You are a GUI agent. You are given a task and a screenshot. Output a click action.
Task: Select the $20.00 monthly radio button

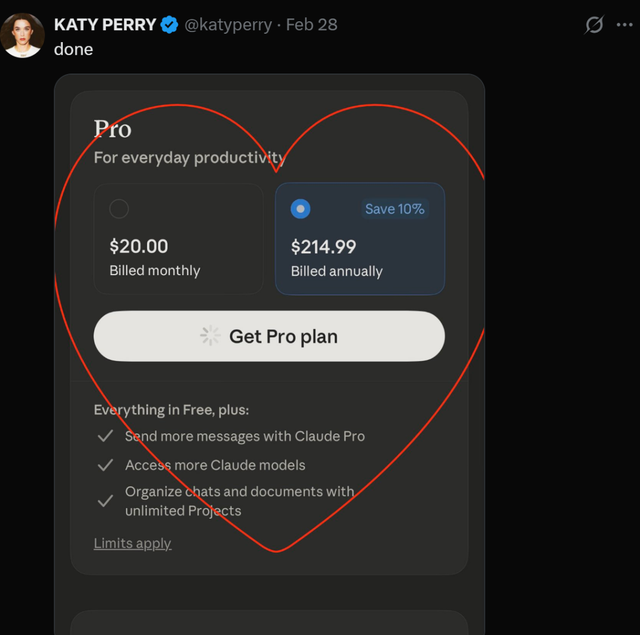pyautogui.click(x=119, y=209)
